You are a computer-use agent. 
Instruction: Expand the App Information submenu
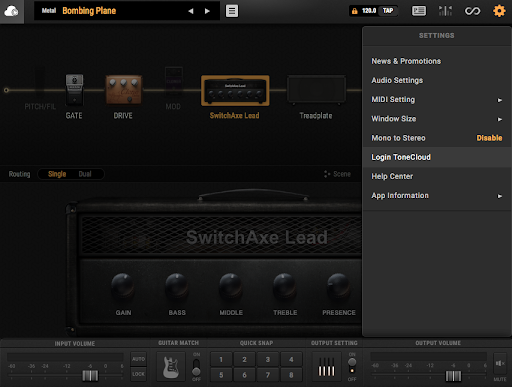[x=437, y=196]
